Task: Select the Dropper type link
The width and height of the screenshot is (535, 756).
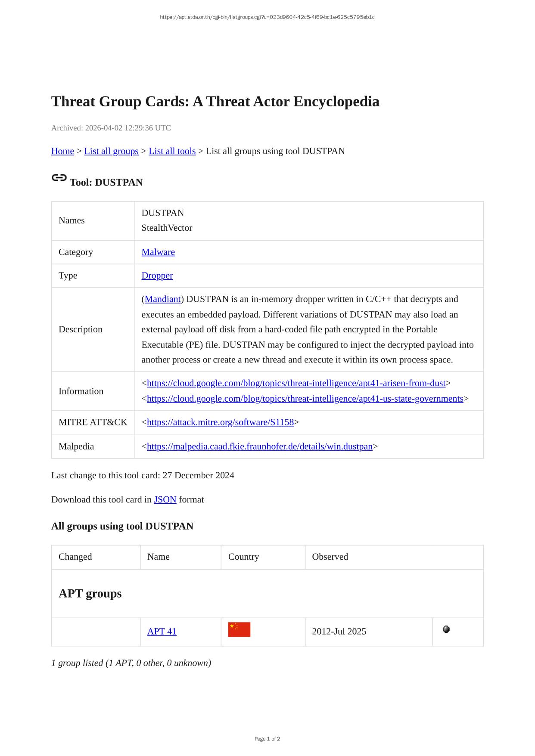Action: [157, 276]
